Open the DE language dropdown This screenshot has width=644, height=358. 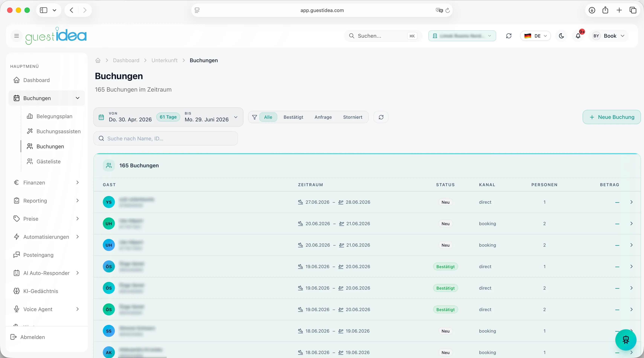535,36
